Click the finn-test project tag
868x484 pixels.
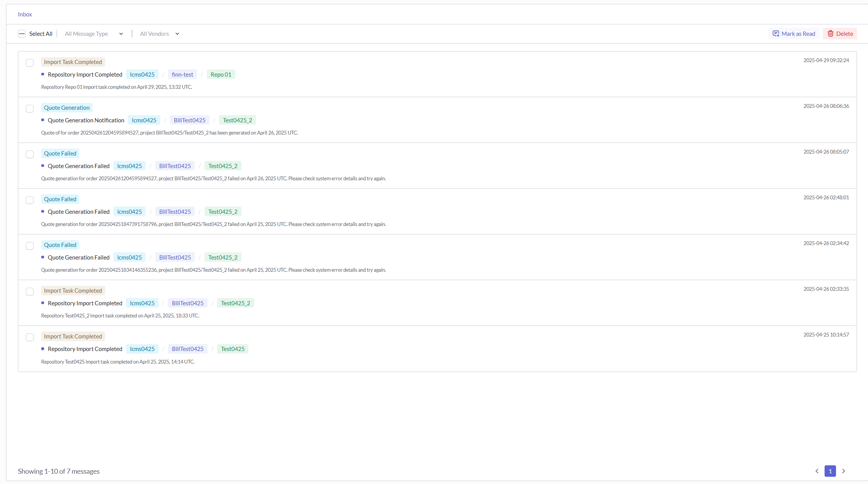coord(182,74)
